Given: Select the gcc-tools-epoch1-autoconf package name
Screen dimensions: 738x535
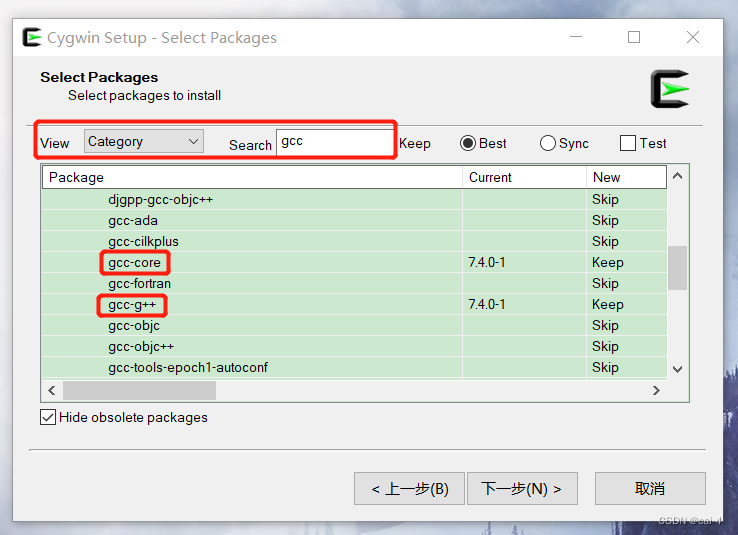Looking at the screenshot, I should [188, 367].
